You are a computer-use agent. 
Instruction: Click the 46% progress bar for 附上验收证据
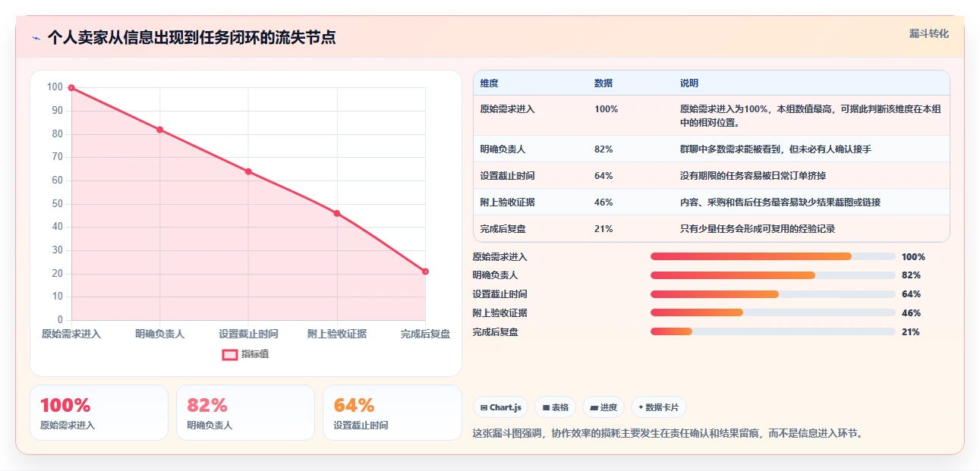(773, 312)
